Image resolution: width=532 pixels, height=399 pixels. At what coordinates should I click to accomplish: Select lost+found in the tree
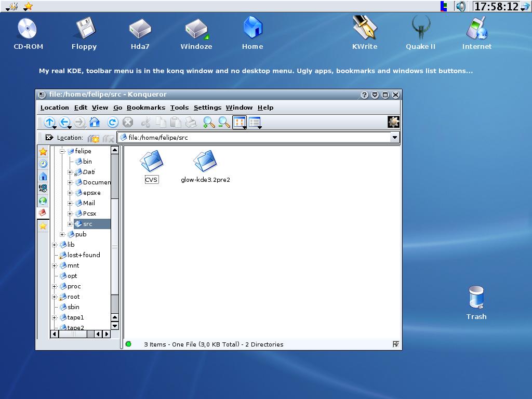(79, 255)
